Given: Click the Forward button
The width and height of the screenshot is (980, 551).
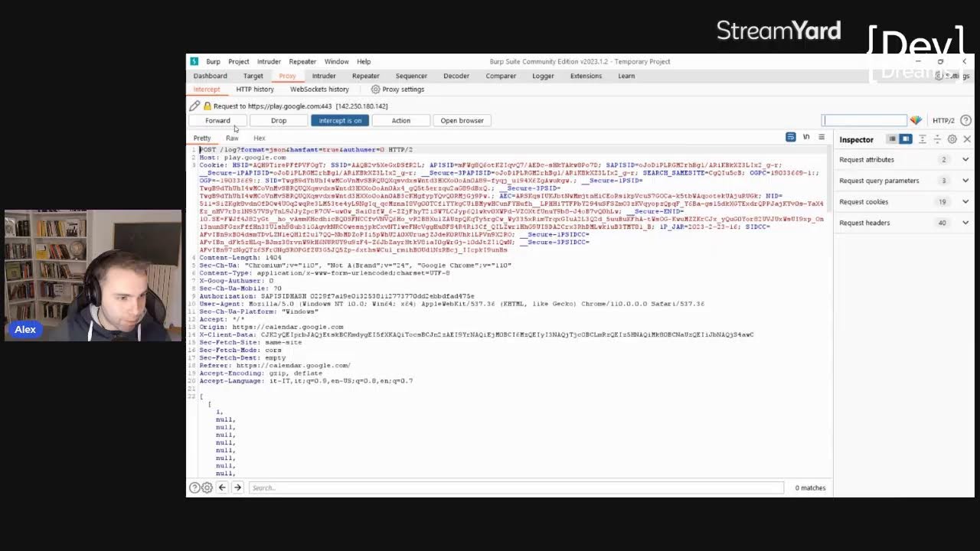Looking at the screenshot, I should [x=217, y=120].
